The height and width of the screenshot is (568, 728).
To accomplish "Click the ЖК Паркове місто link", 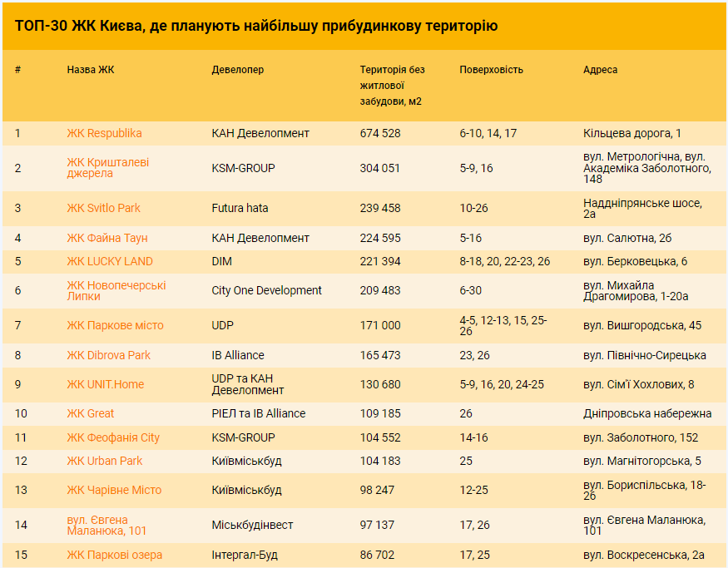I will [115, 325].
